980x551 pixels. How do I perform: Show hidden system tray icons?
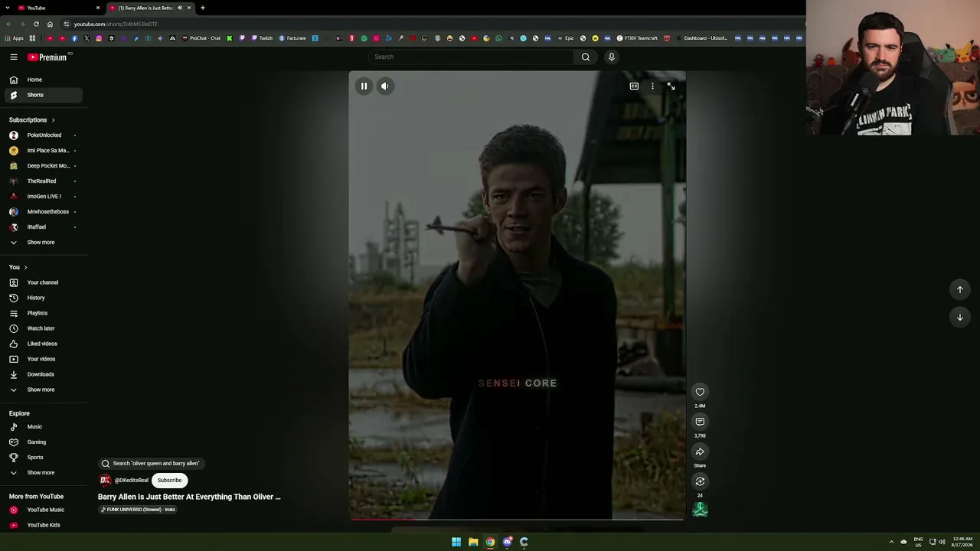[x=891, y=542]
